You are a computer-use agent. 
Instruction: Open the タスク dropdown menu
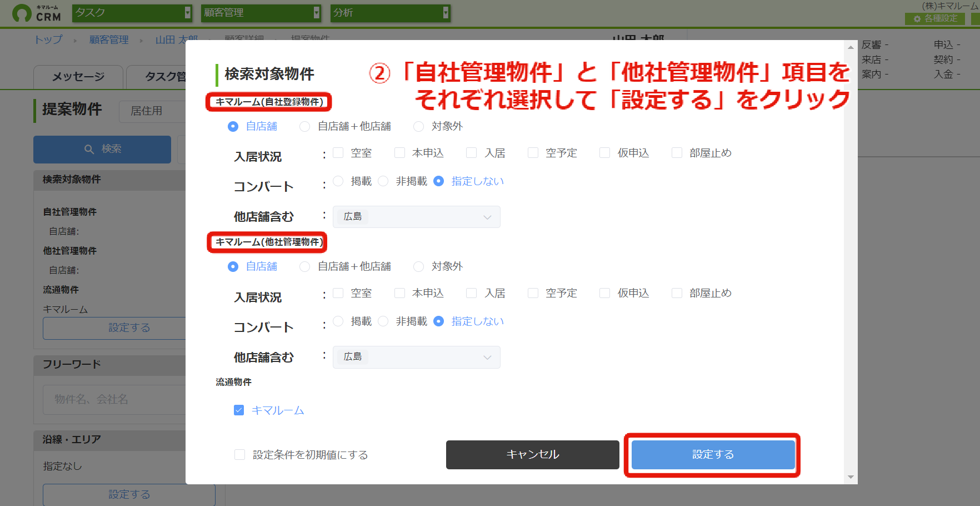coord(132,13)
